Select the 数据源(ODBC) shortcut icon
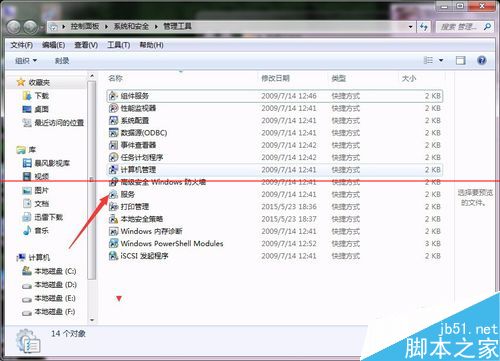Viewport: 500px width, 361px height. click(114, 133)
